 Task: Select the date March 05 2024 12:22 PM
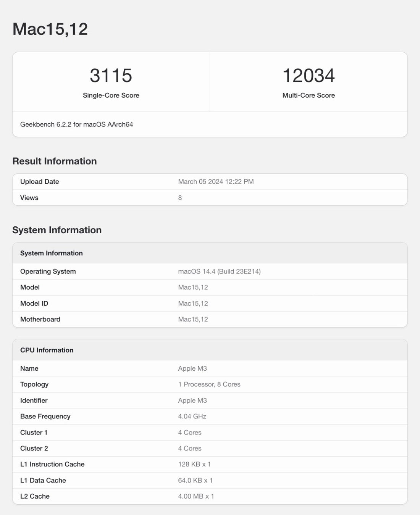click(216, 182)
